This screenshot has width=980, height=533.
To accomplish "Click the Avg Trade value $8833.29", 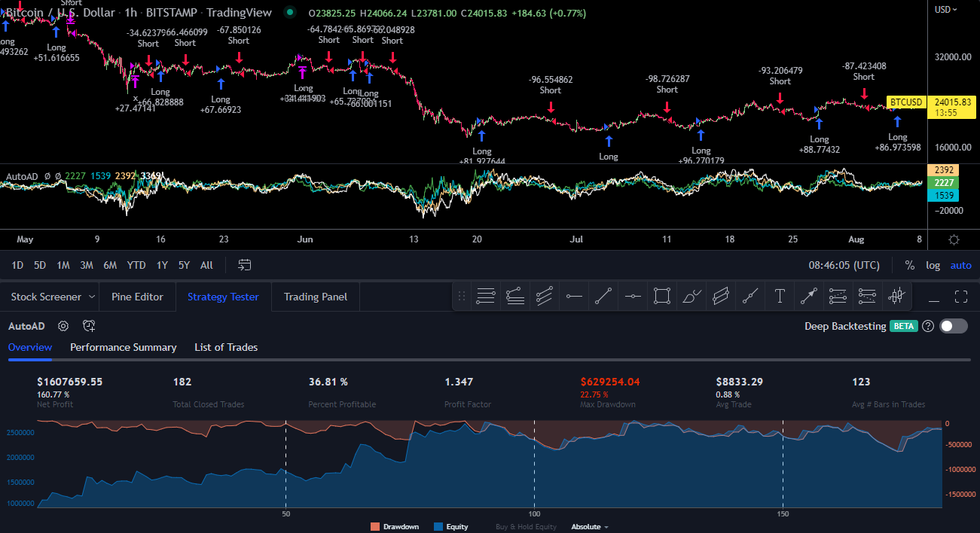I will click(739, 382).
